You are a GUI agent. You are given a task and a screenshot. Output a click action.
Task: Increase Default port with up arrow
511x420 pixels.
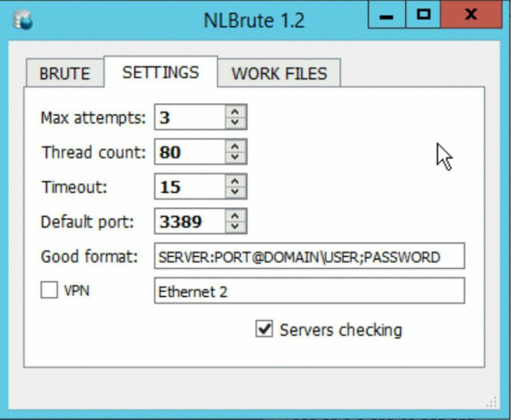click(x=235, y=216)
